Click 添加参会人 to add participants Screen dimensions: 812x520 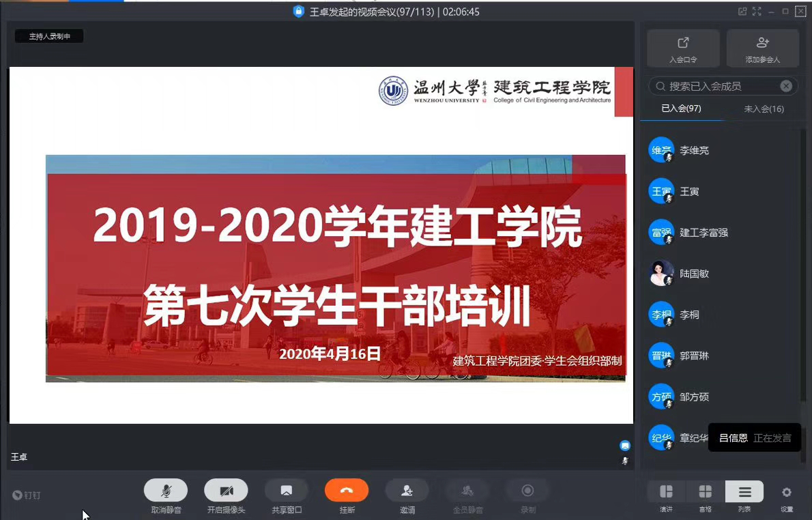[x=762, y=48]
